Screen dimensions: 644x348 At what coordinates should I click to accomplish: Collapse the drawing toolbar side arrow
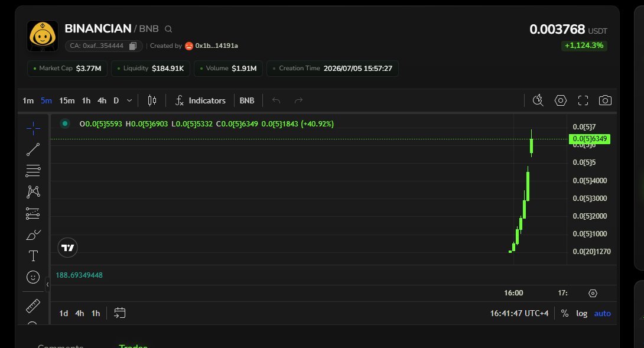(x=48, y=284)
